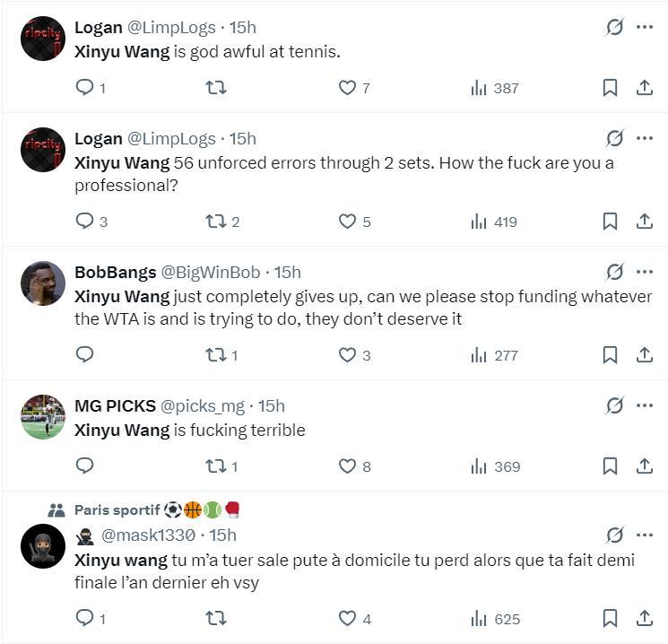Like Logan's '56 unforced errors' tweet
The width and height of the screenshot is (668, 644).
[347, 222]
